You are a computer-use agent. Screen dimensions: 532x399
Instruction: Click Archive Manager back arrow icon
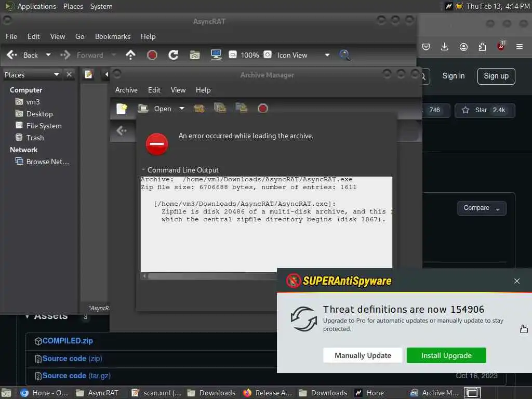click(x=122, y=130)
